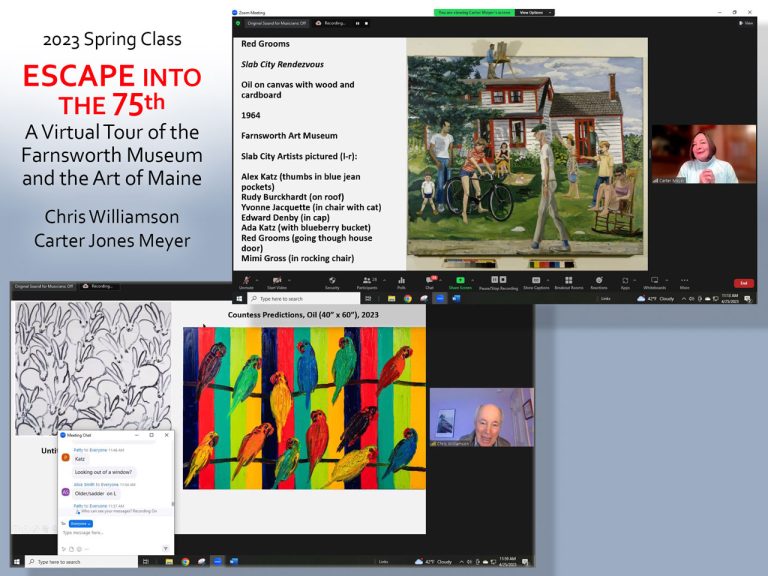Click the upper taskbar search box
The image size is (768, 576).
304,299
